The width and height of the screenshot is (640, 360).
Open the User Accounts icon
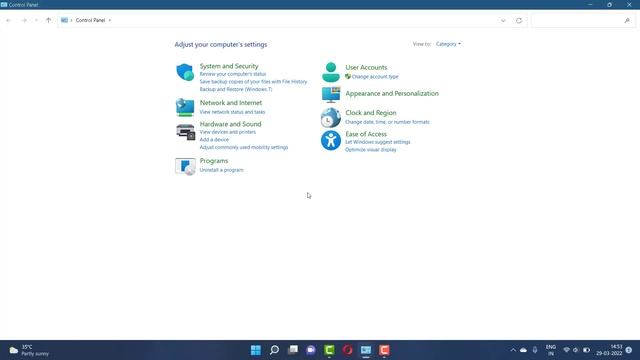[x=331, y=72]
